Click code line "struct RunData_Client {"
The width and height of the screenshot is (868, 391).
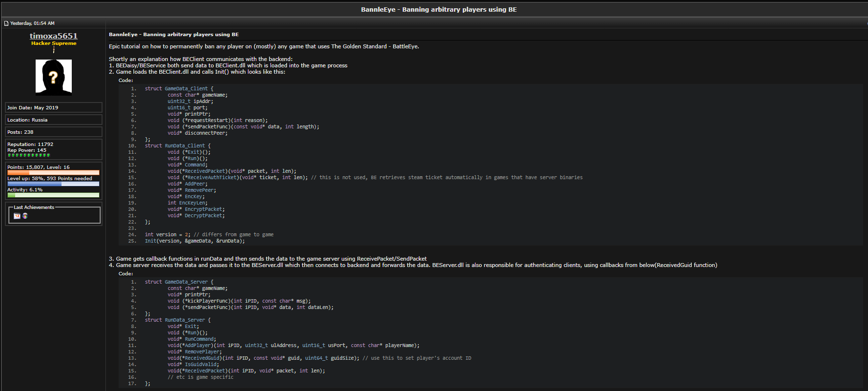tap(178, 146)
